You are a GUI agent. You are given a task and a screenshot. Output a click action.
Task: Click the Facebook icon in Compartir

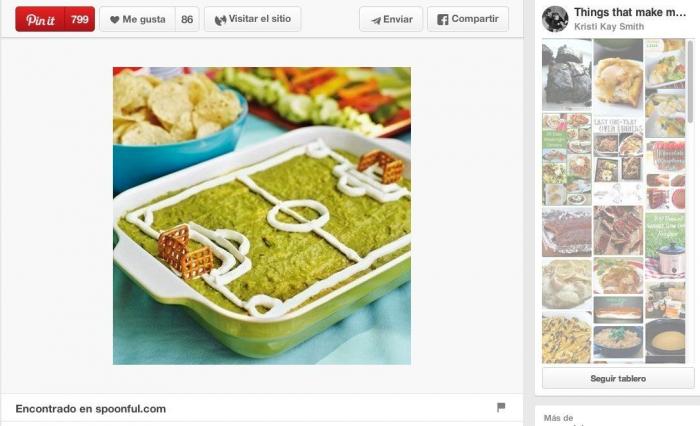pos(442,20)
